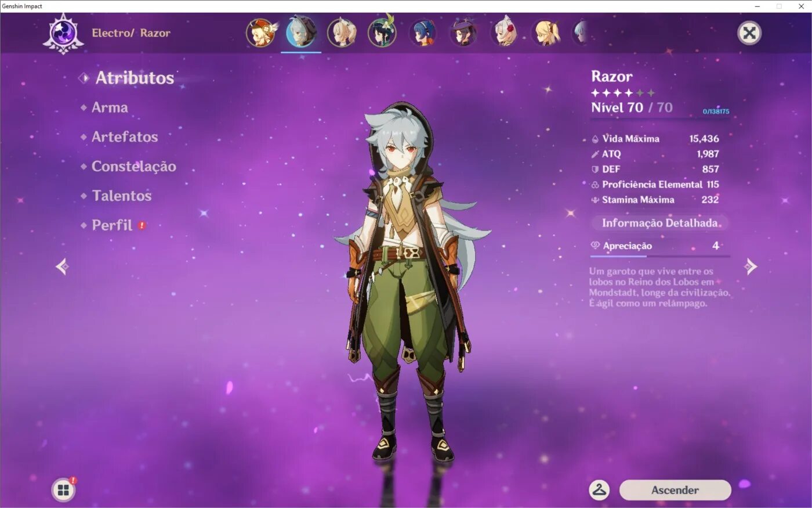Click the star rarity row under Razor
This screenshot has height=508, width=812.
[x=623, y=93]
